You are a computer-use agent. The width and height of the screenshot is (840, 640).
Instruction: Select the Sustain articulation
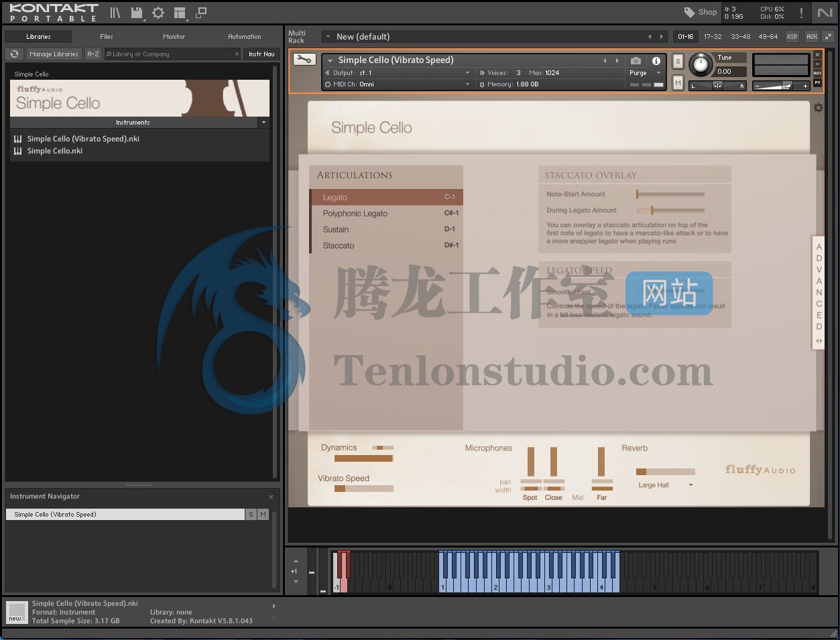pos(386,229)
